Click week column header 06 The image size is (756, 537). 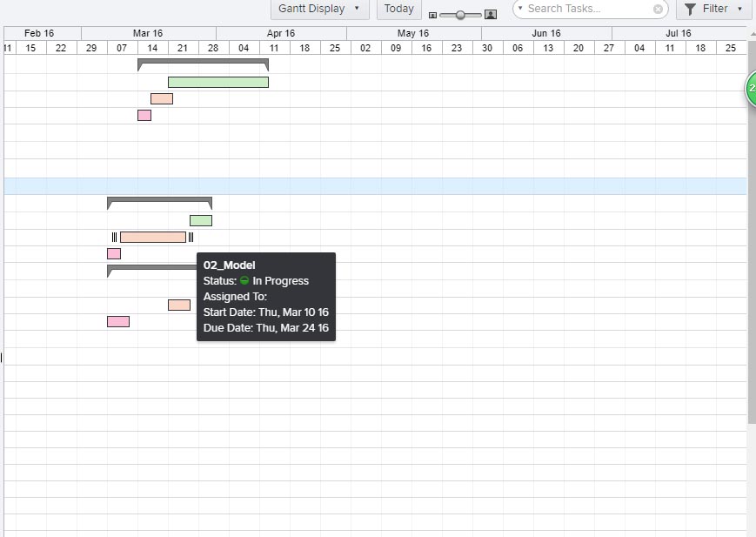(518, 48)
